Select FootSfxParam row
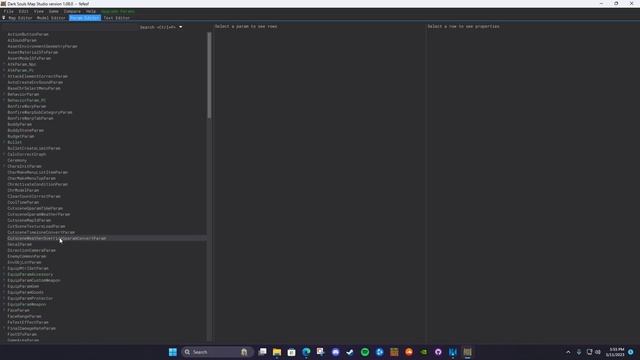 click(x=22, y=334)
